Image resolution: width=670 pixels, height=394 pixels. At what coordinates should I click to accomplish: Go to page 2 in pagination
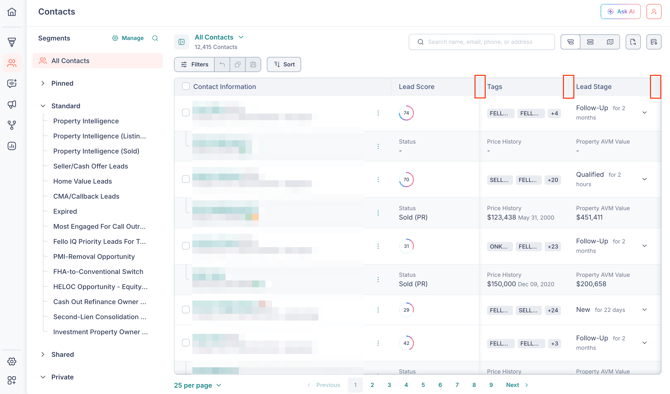[x=372, y=385]
